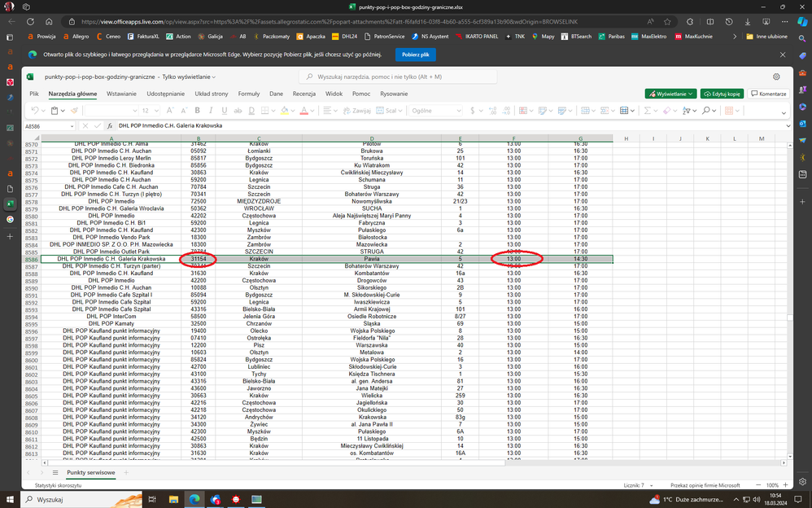Select the Punkty serwisowe sheet tab
This screenshot has width=812, height=508.
[x=90, y=472]
